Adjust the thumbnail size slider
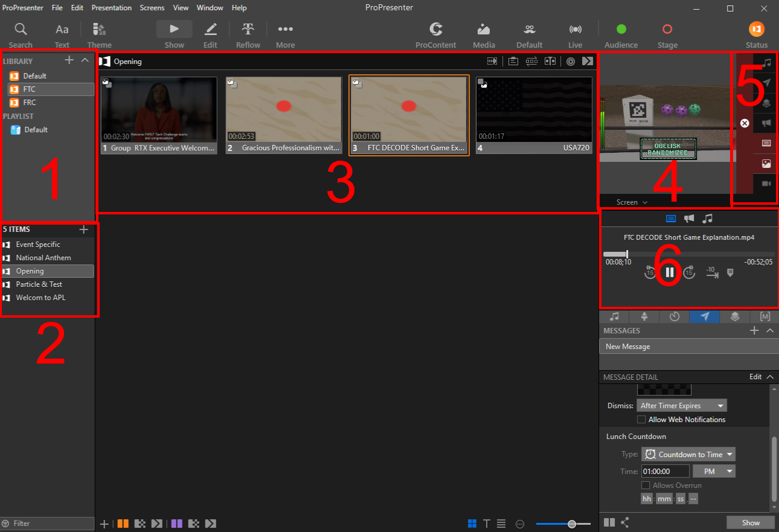779x532 pixels. pyautogui.click(x=571, y=524)
